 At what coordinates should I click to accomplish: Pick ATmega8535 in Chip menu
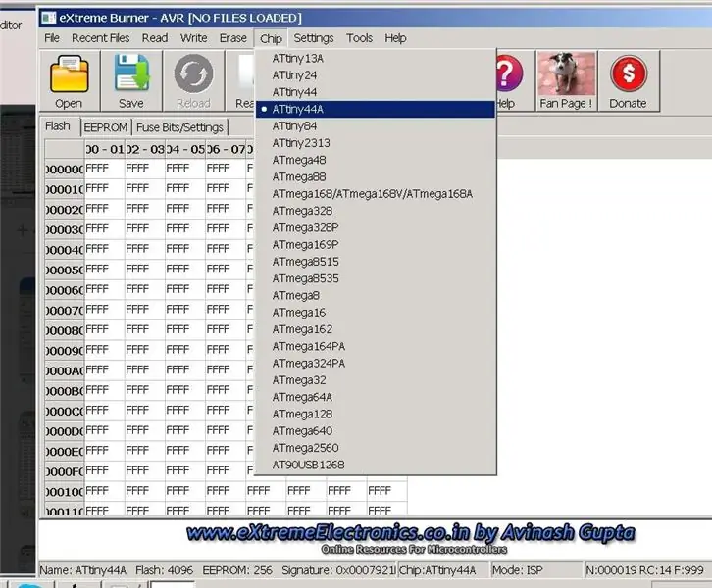coord(376,278)
